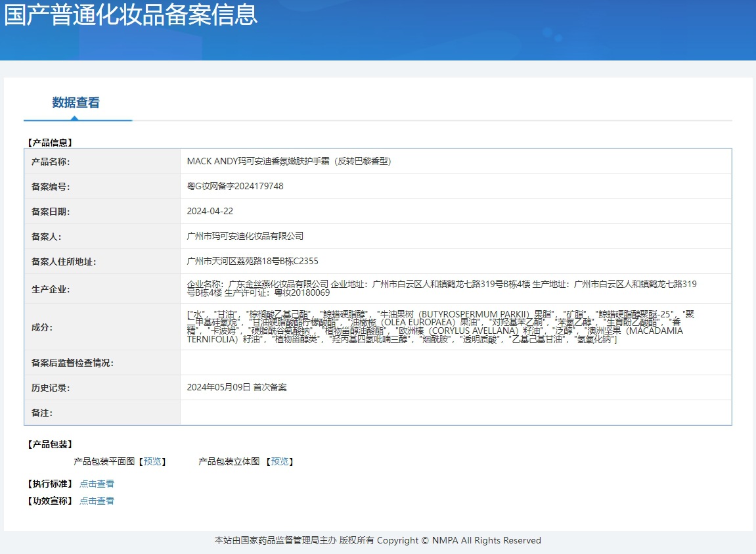Select address 广州市天河区荔苑路18号B栋C2355
Image resolution: width=756 pixels, height=554 pixels.
(253, 261)
